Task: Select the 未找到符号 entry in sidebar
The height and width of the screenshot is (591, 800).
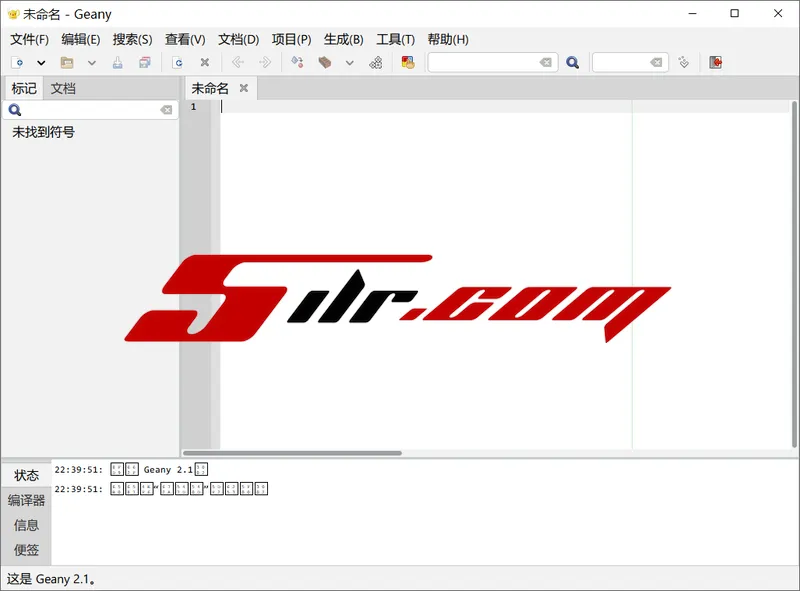Action: pos(43,132)
